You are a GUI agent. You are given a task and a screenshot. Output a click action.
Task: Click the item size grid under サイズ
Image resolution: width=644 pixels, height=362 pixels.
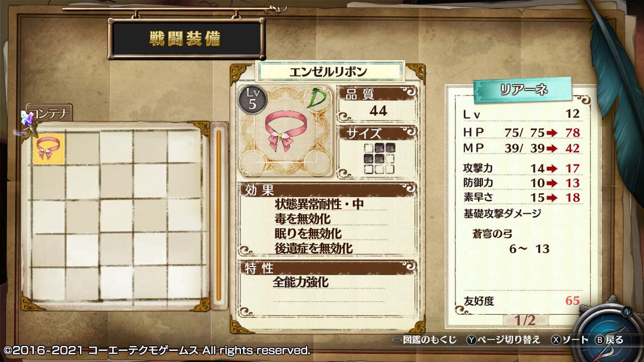click(377, 158)
